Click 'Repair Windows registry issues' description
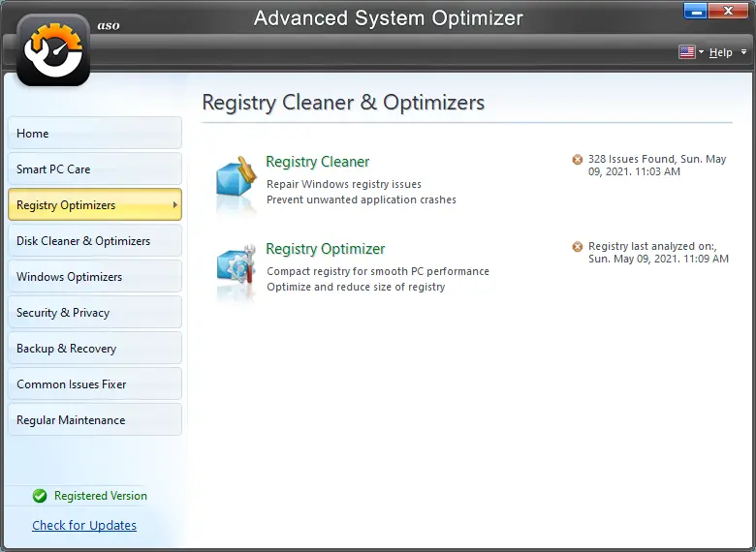 (344, 184)
